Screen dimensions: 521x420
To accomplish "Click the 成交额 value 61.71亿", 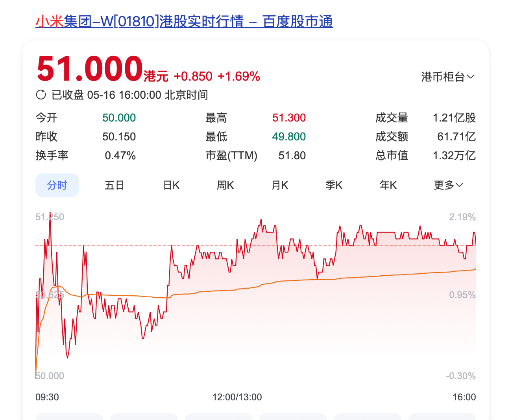I will tap(456, 136).
